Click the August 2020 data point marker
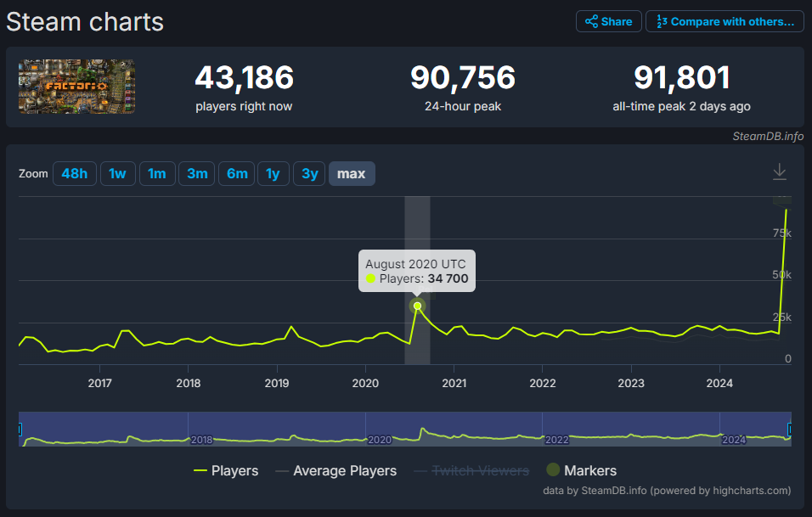 pos(417,306)
